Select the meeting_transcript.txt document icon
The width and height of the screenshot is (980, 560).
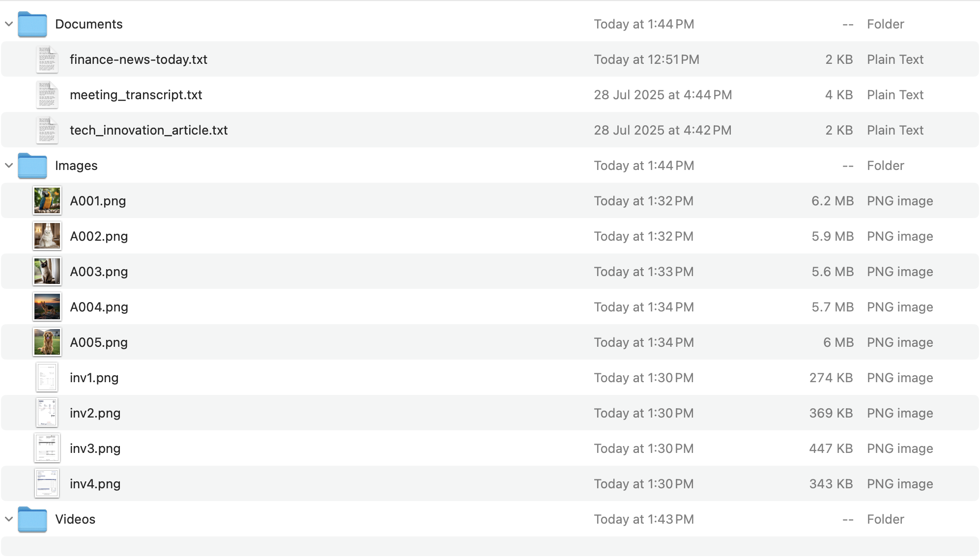click(47, 95)
